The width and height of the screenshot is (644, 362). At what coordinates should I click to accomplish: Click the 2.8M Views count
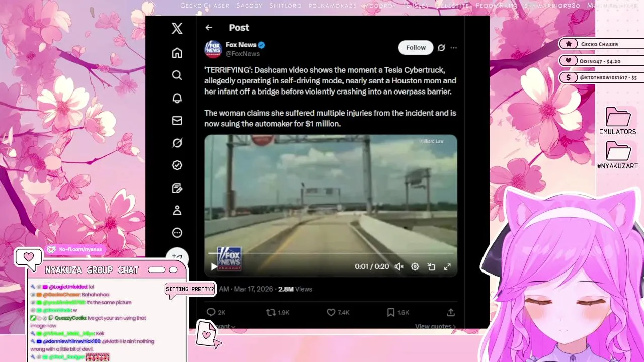click(295, 289)
